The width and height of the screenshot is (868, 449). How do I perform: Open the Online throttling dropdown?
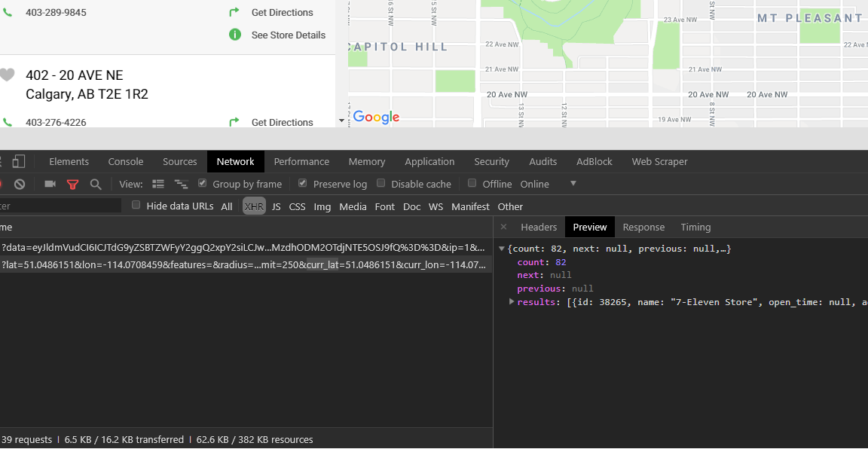(x=573, y=184)
